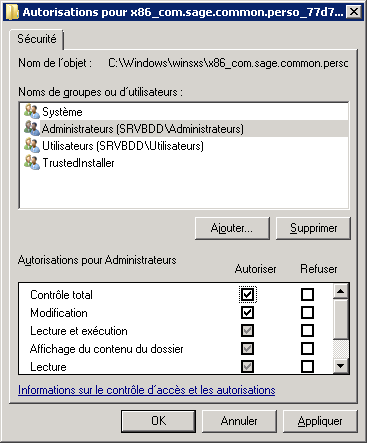Enable Refuser for Lecture et exécution
This screenshot has width=367, height=443.
(x=307, y=331)
